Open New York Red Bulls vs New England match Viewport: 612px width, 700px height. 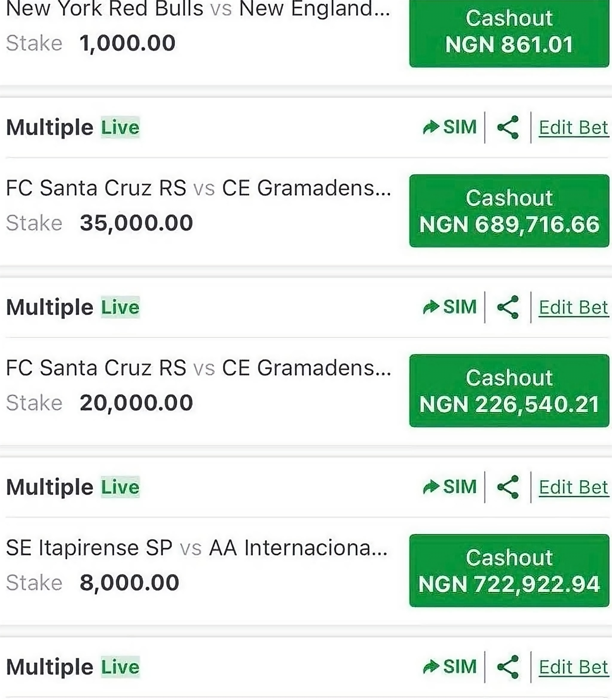click(198, 8)
